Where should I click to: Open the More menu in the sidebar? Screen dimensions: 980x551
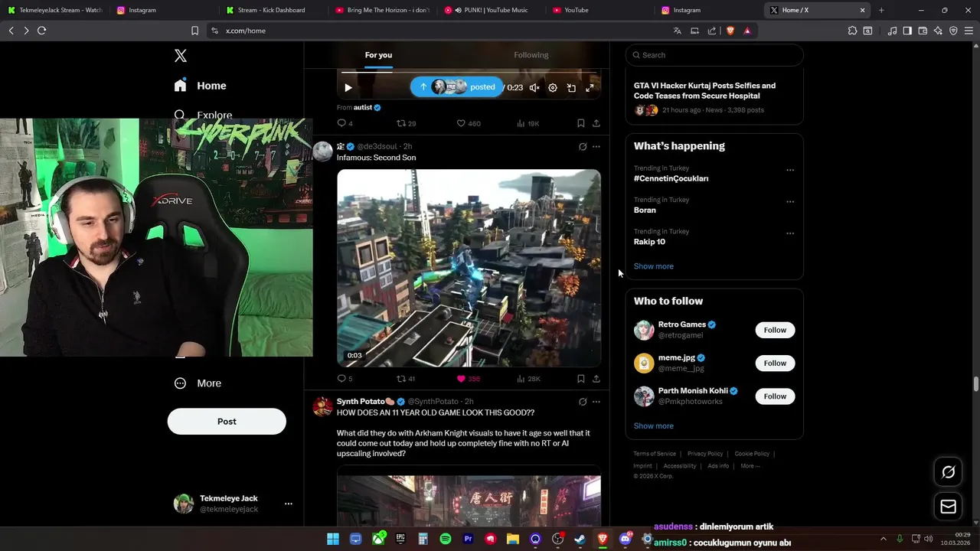[x=198, y=383]
